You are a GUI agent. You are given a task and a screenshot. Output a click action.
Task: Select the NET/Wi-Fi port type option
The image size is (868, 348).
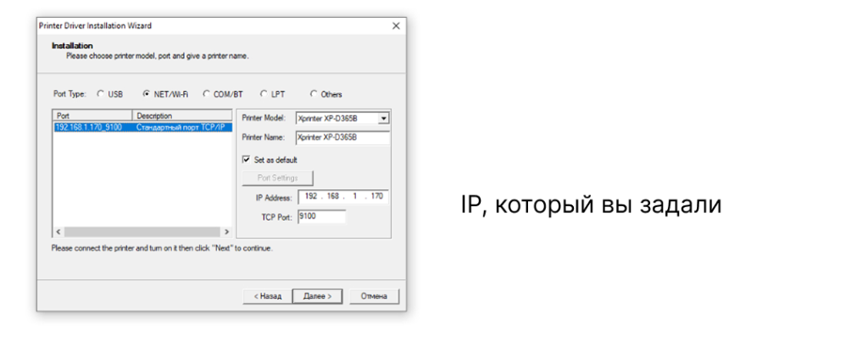[x=147, y=94]
